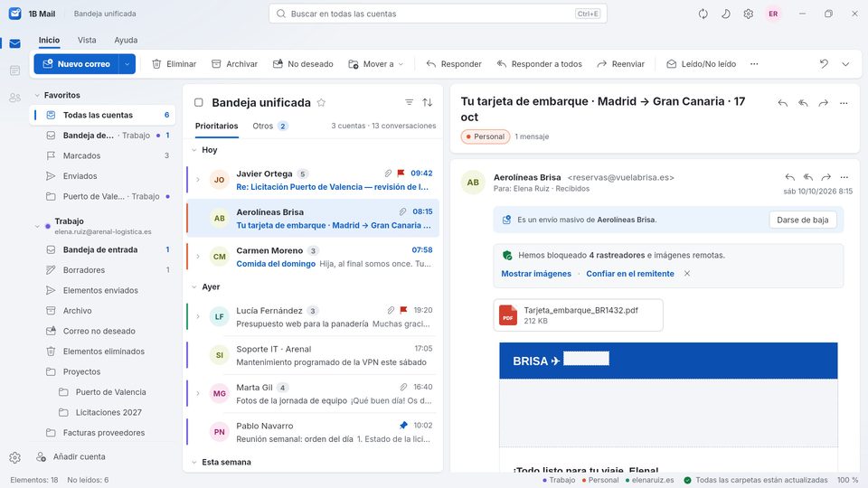Click the sync accounts icon
The image size is (868, 488).
703,14
